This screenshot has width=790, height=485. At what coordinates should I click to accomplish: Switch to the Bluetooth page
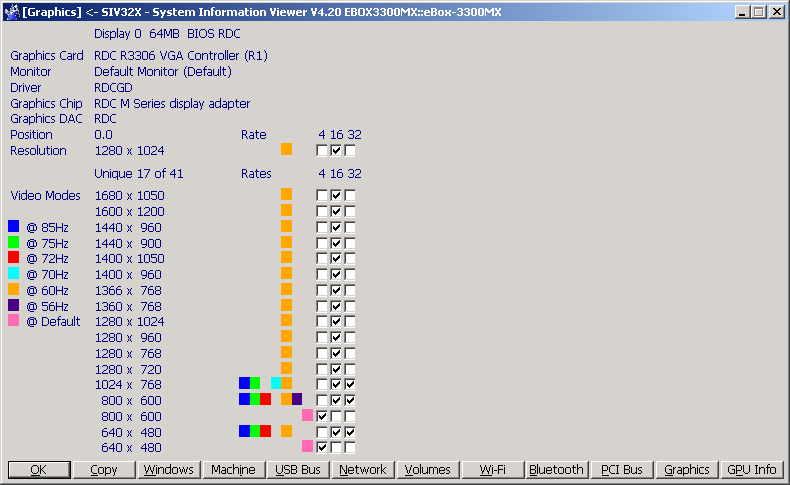point(556,469)
